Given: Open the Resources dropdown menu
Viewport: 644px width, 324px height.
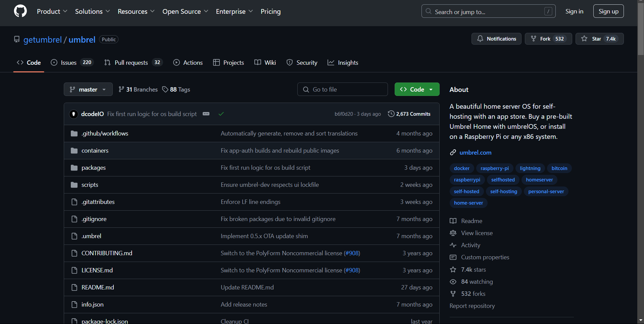Looking at the screenshot, I should (x=136, y=11).
